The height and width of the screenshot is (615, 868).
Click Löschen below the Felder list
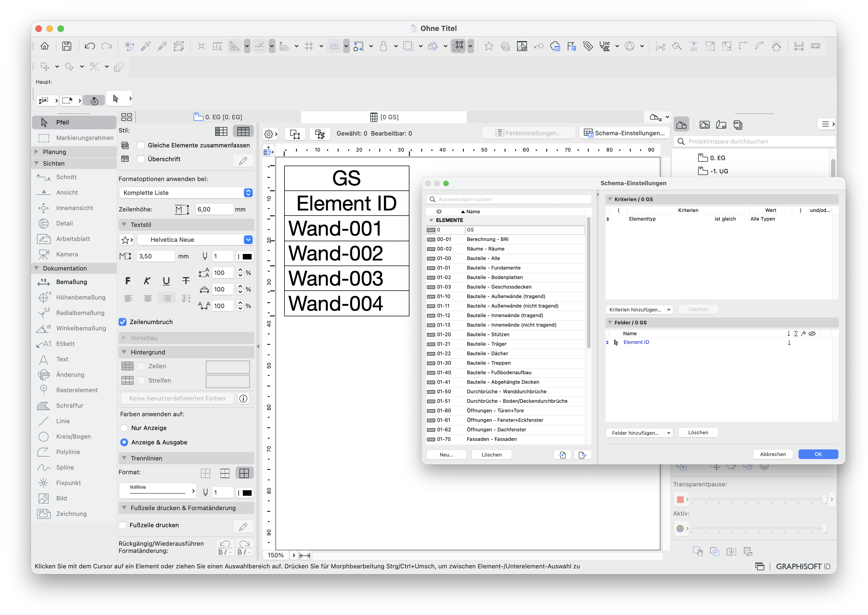coord(698,433)
